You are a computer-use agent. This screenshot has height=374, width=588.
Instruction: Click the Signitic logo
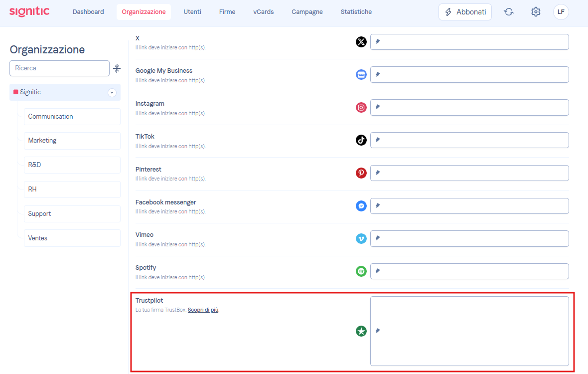[x=29, y=11]
